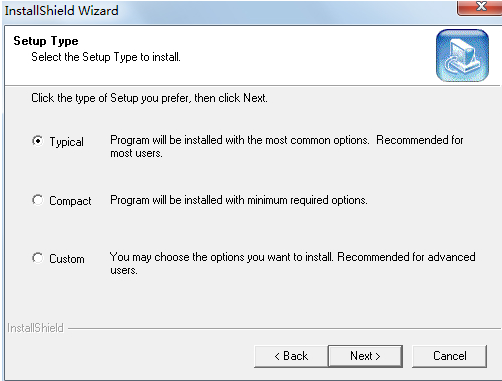Screen dimensions: 502x381
Task: Click 'Recommended for most users' text
Action: click(x=287, y=146)
